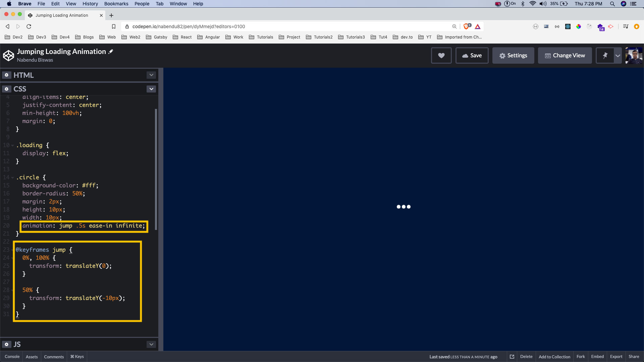The width and height of the screenshot is (644, 362).
Task: Click the pencil icon to edit pen title
Action: click(111, 52)
